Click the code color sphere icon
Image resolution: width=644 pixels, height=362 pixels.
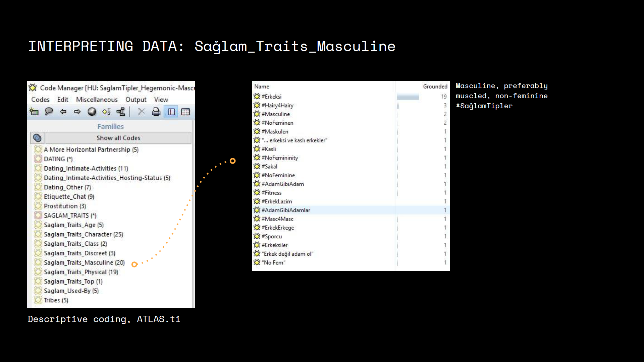pyautogui.click(x=92, y=112)
